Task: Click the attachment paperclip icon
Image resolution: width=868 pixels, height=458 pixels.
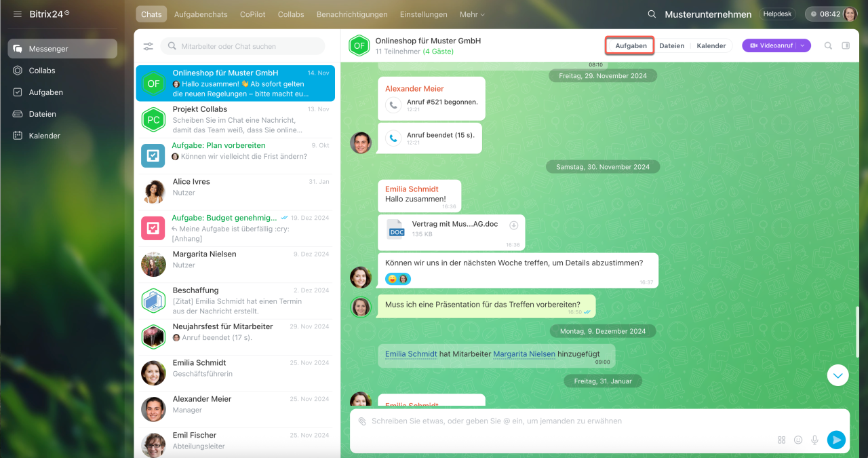Action: 362,421
